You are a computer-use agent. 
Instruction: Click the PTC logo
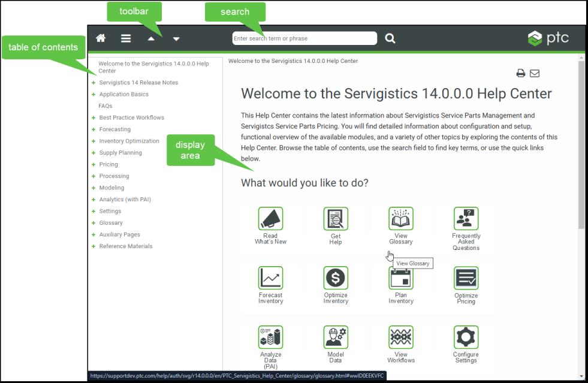548,38
